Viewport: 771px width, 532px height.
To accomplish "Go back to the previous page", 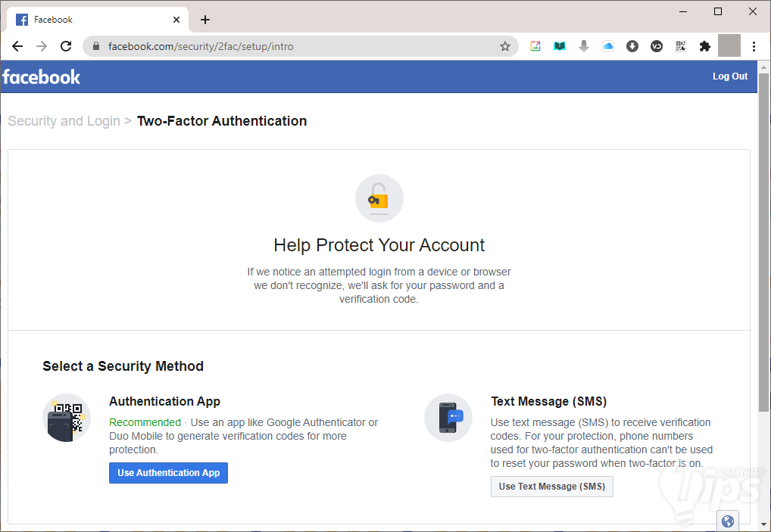I will click(x=17, y=46).
